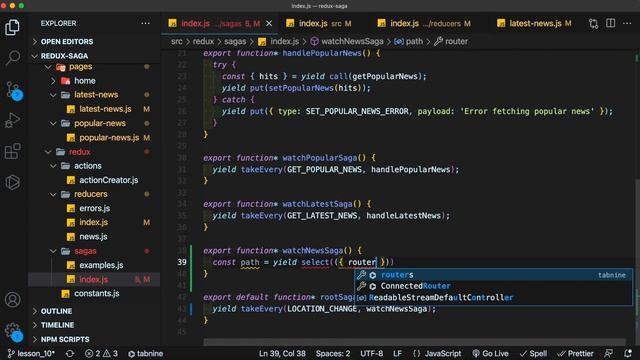The width and height of the screenshot is (640, 360).
Task: Open errors and warnings count in status bar
Action: [x=101, y=354]
